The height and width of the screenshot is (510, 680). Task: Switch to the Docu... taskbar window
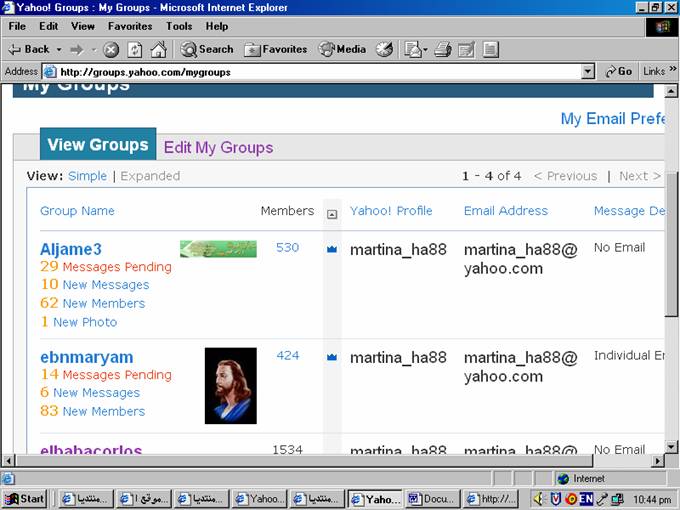tap(432, 499)
